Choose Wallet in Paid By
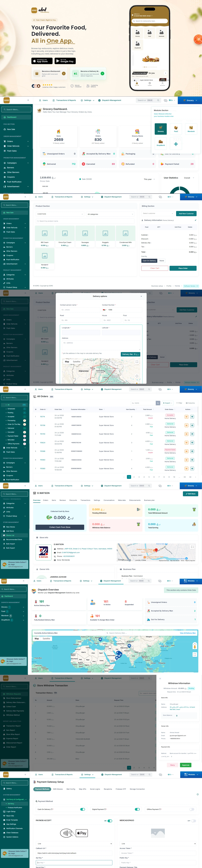The image size is (202, 868). pyautogui.click(x=162, y=261)
